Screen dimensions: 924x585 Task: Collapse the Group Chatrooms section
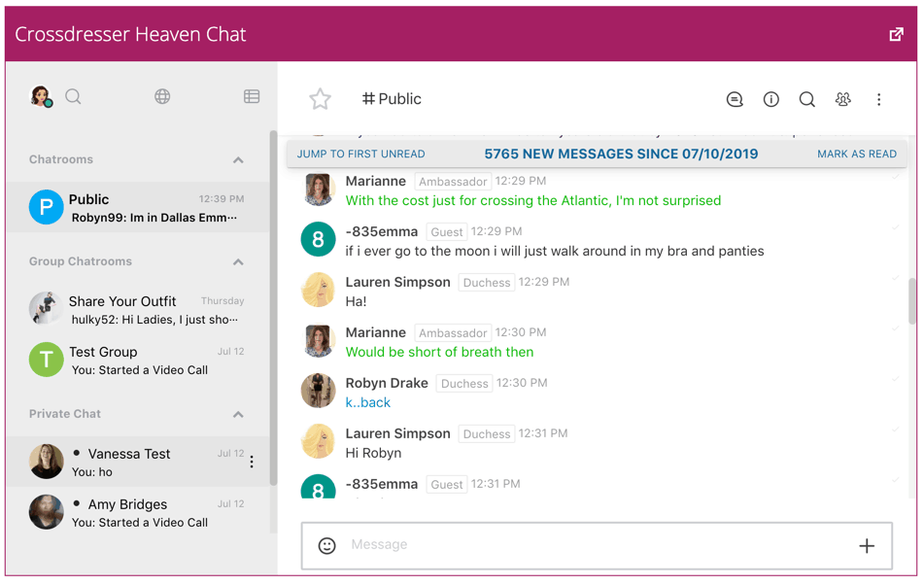(x=238, y=261)
